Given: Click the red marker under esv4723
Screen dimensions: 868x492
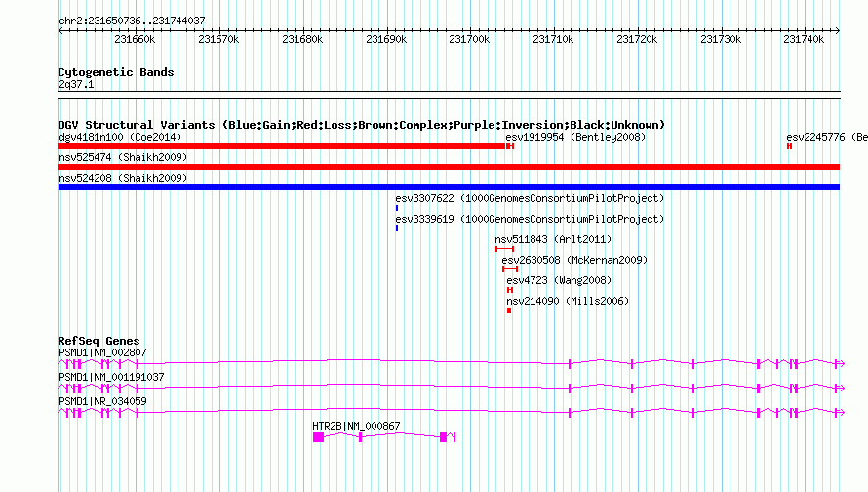Looking at the screenshot, I should 510,290.
